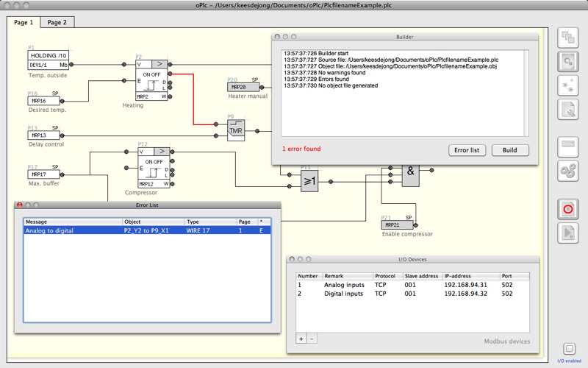Select the Analog inputs device row
The width and height of the screenshot is (588, 368).
click(412, 285)
